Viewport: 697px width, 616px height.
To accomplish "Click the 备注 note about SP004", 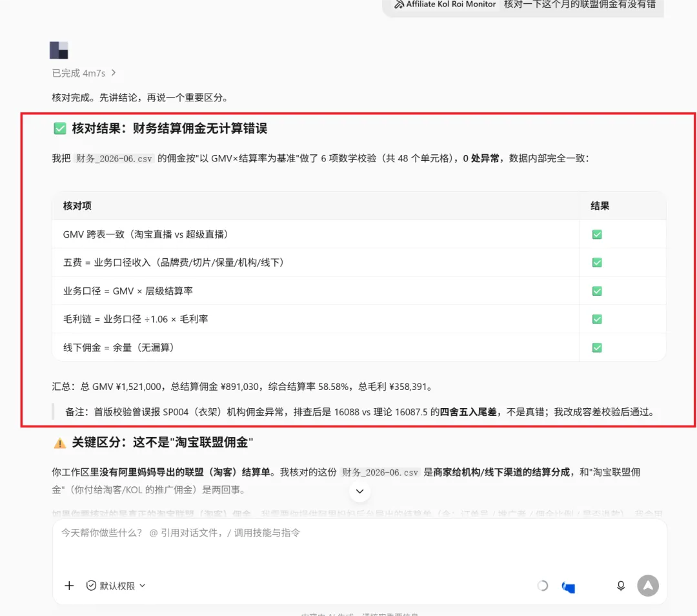I will pyautogui.click(x=360, y=412).
